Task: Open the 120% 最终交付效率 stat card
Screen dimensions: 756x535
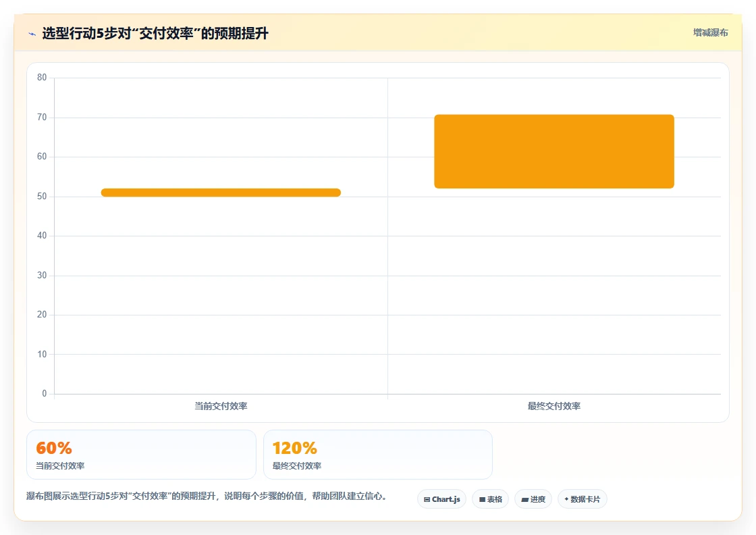Action: point(378,455)
